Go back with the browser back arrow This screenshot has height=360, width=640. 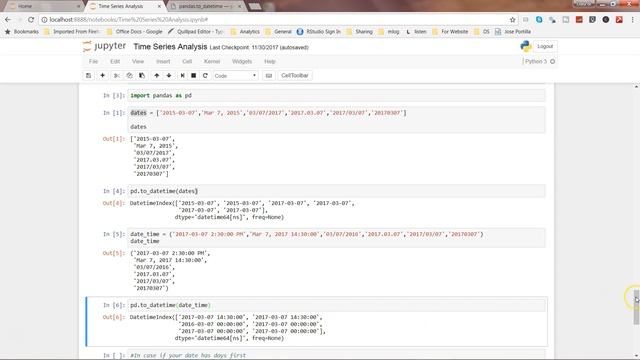tap(8, 20)
